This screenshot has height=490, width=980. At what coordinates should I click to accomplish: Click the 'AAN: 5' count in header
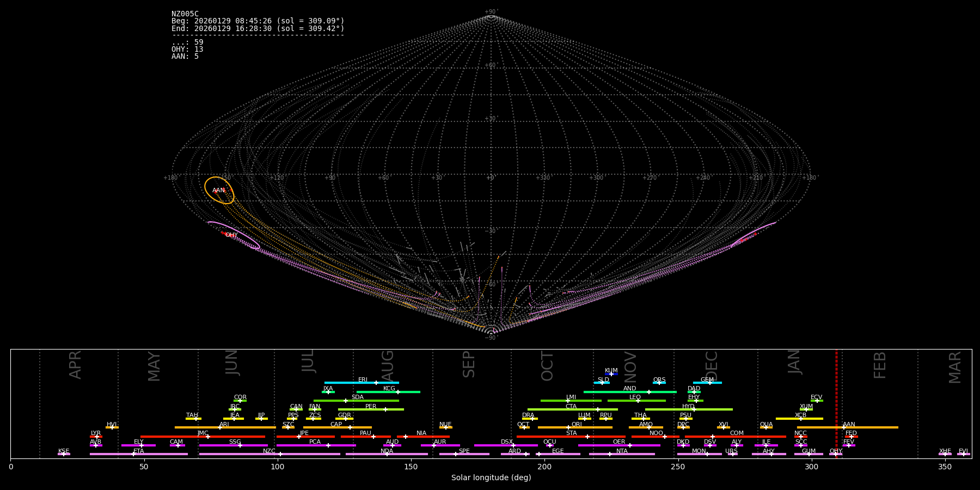point(185,57)
